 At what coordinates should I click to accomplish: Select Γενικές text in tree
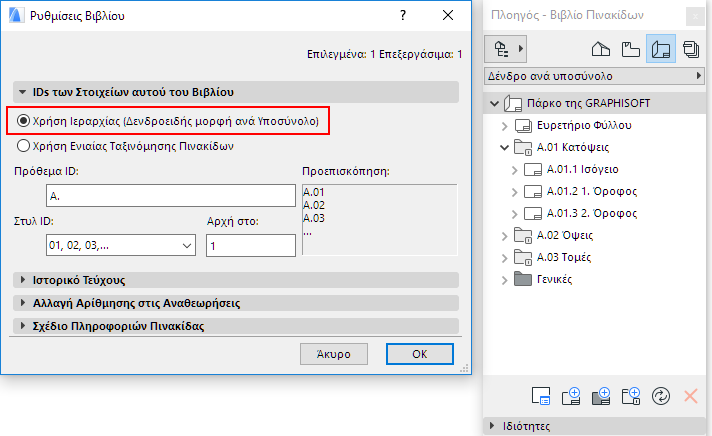click(554, 279)
